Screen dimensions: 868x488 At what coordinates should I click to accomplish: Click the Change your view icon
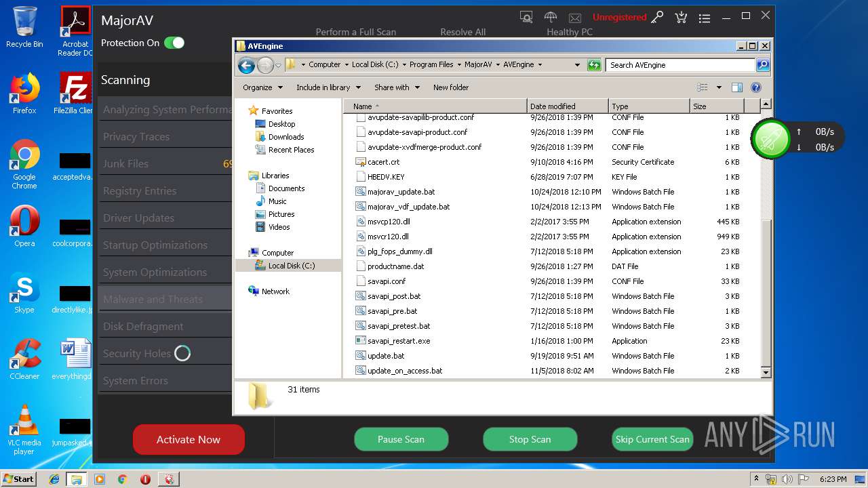pos(703,87)
